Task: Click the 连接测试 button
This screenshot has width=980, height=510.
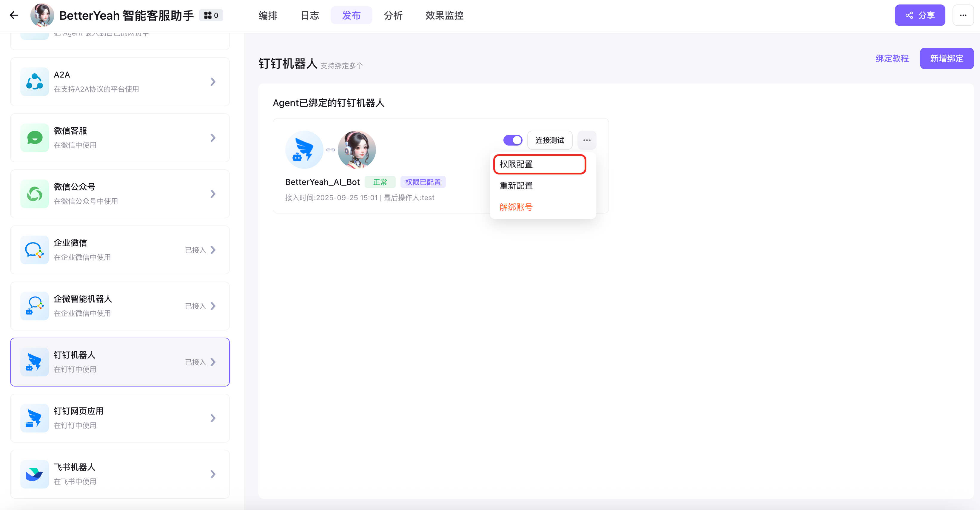Action: (549, 140)
